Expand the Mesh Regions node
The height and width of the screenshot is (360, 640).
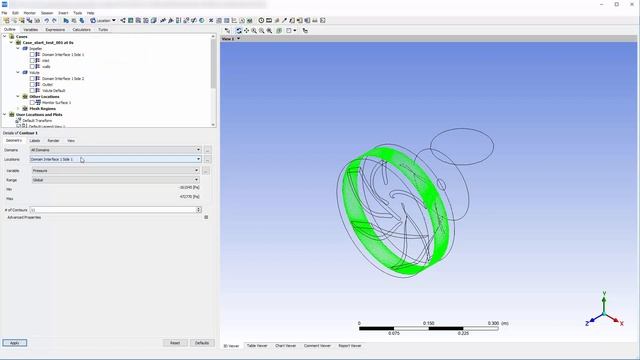point(18,109)
